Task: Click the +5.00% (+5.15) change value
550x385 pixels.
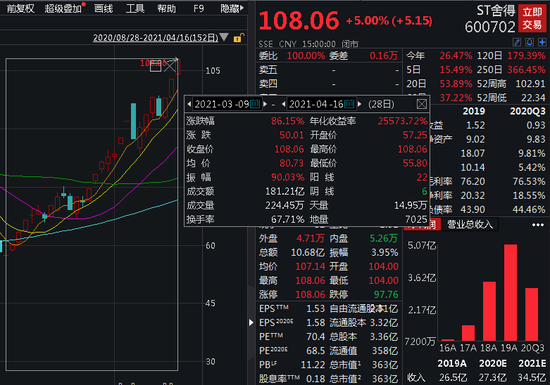Action: tap(389, 21)
